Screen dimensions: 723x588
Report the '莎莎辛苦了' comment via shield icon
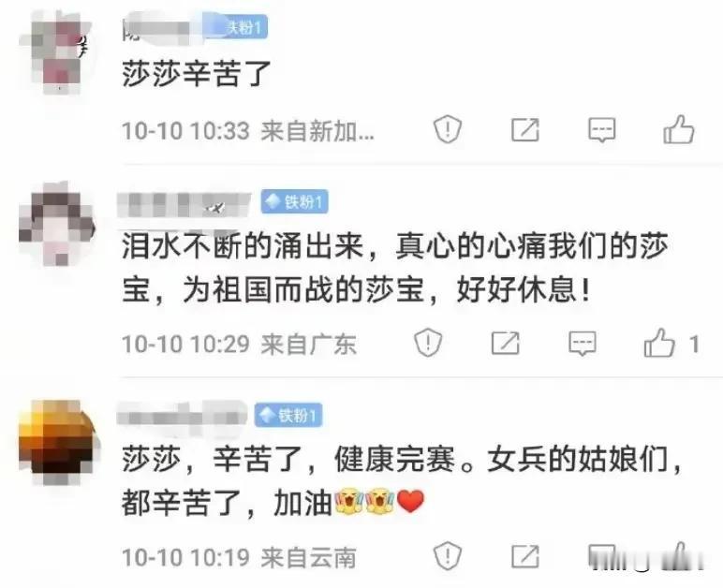click(448, 129)
